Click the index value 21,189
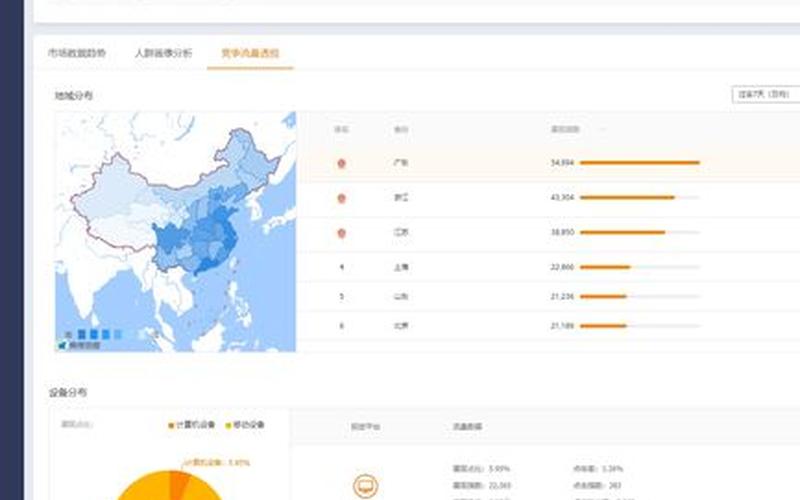Viewport: 800px width, 500px height. point(562,326)
